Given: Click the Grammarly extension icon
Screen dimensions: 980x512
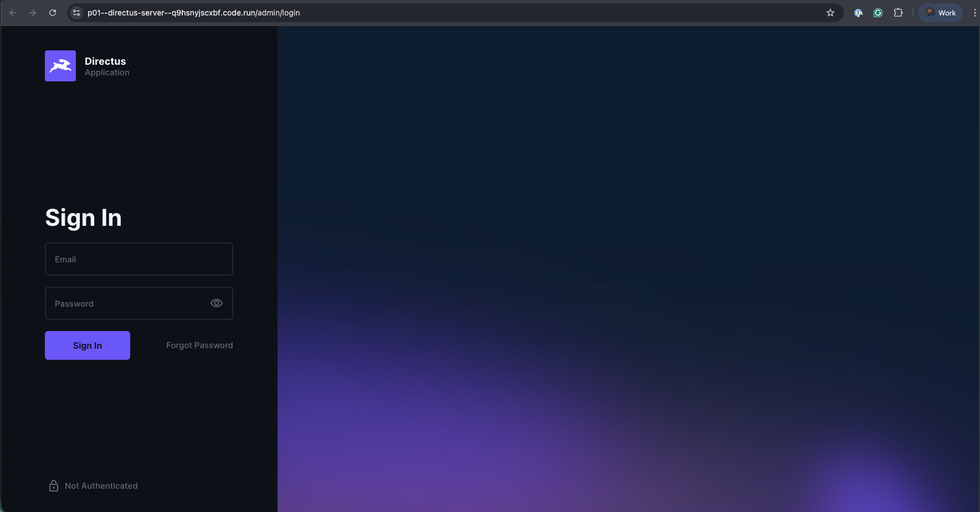Looking at the screenshot, I should coord(878,12).
